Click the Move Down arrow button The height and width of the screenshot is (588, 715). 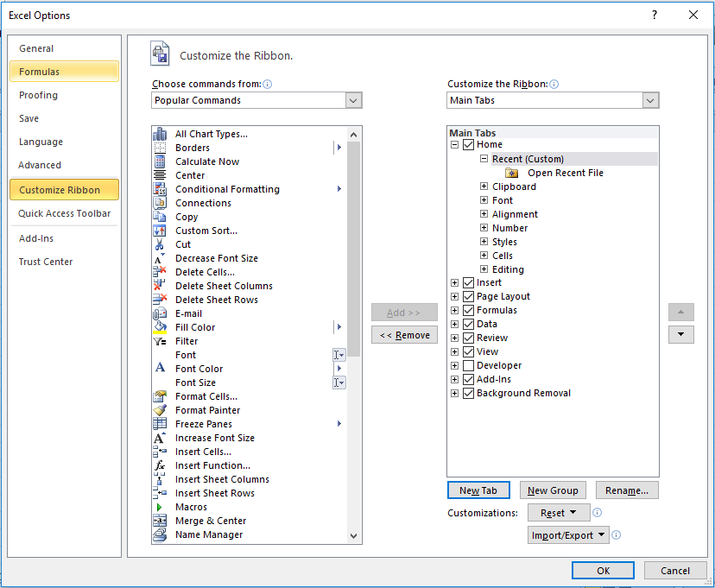(x=680, y=334)
